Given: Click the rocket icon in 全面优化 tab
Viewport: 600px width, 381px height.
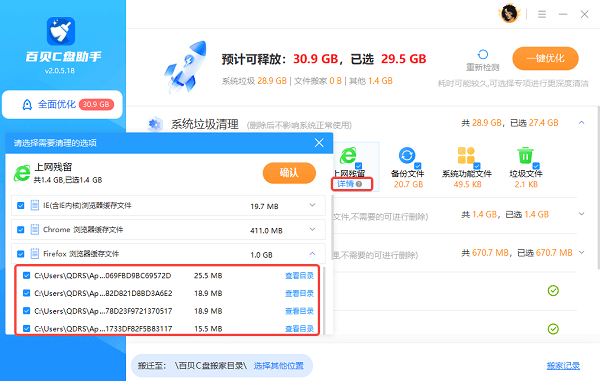Looking at the screenshot, I should point(27,104).
